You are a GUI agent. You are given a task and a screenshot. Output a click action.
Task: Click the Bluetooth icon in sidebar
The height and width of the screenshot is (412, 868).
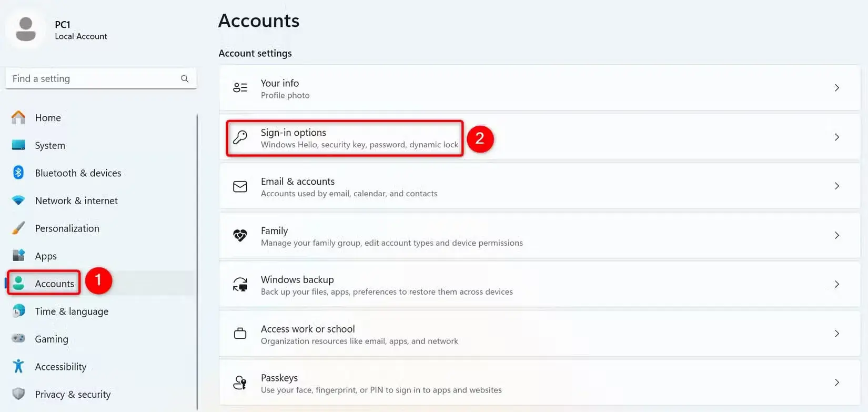[x=18, y=173]
